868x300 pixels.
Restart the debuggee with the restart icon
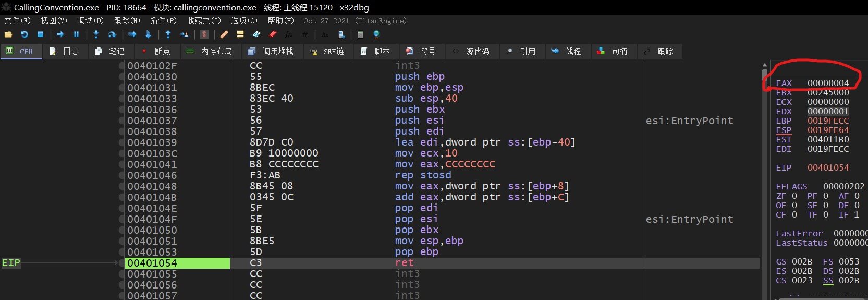pyautogui.click(x=25, y=34)
